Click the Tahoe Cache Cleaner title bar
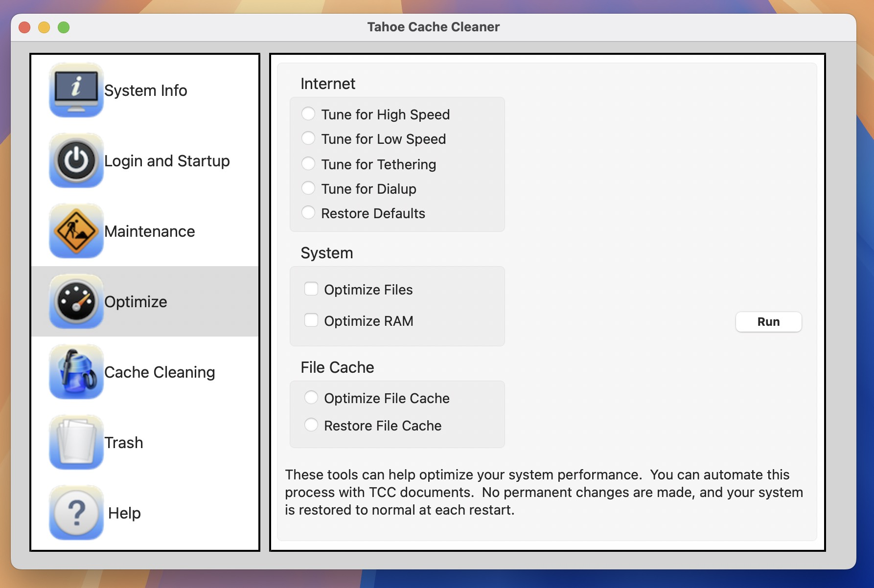874x588 pixels. tap(433, 27)
